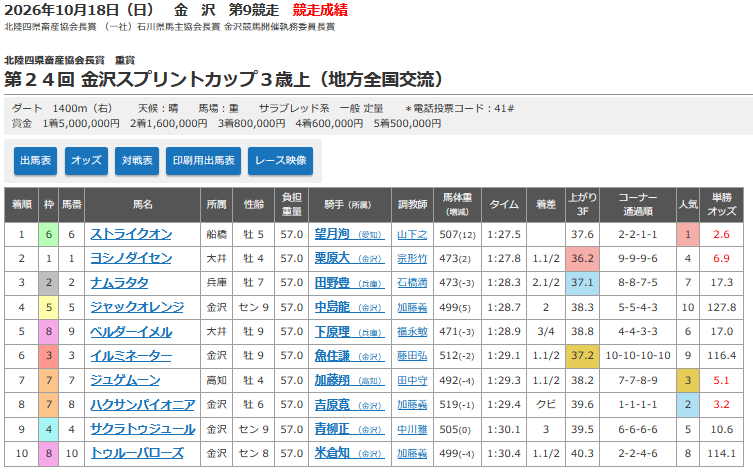Open jockey 田野豊 link
Viewport: 753px width, 476px height.
(x=350, y=283)
